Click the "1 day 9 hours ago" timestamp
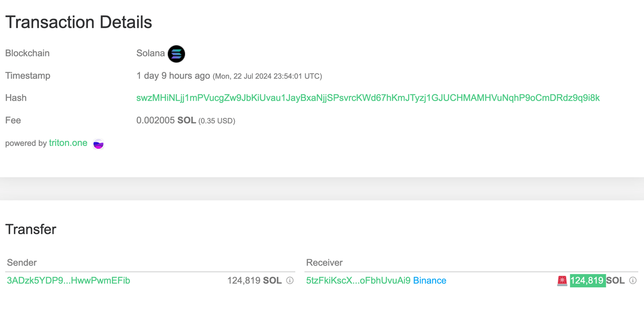Image resolution: width=644 pixels, height=309 pixels. click(173, 76)
